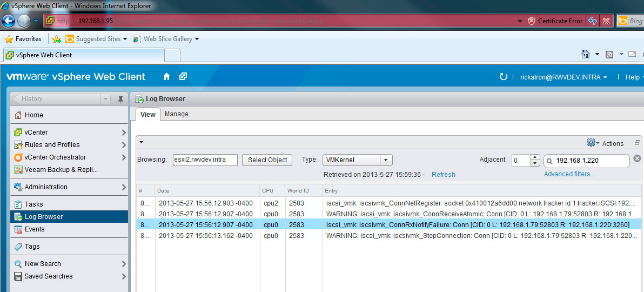
Task: Click the Select Object button
Action: click(267, 160)
